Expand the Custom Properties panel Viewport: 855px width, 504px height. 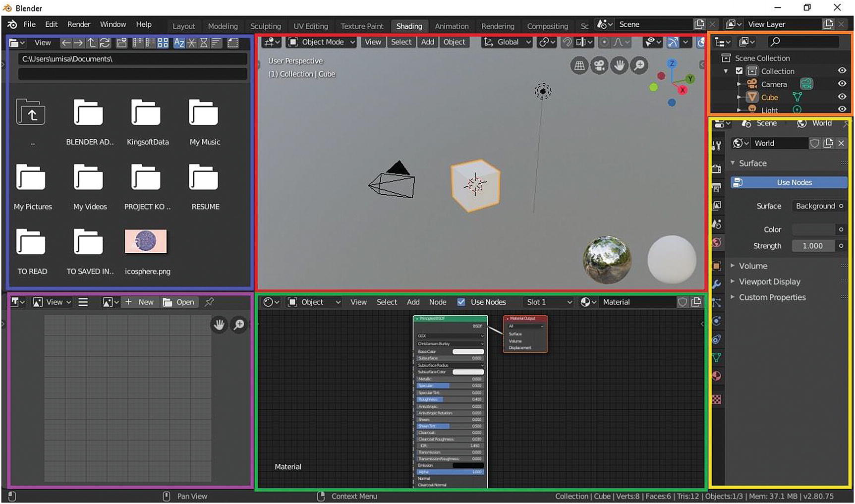pos(772,297)
